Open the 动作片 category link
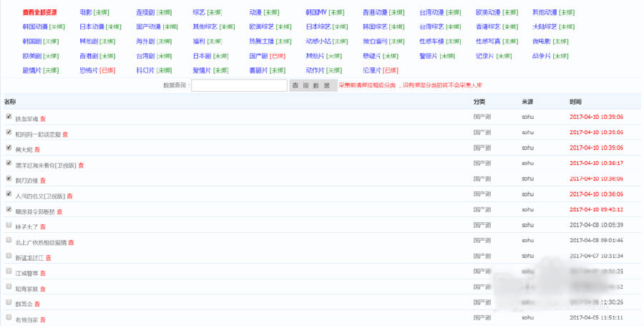Viewport: 644px width, 326px height. coord(315,71)
